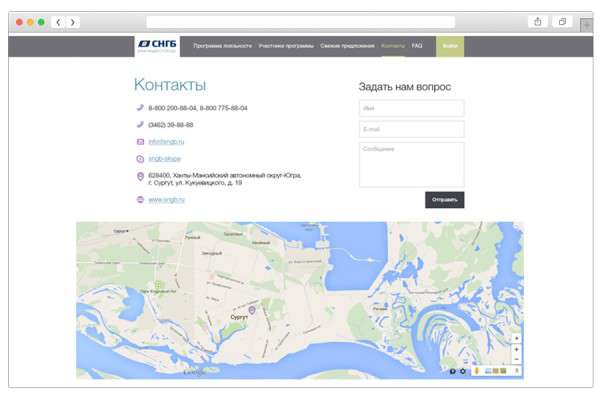The height and width of the screenshot is (400, 600).
Task: Click the Сургут location marker on map
Action: 252,310
